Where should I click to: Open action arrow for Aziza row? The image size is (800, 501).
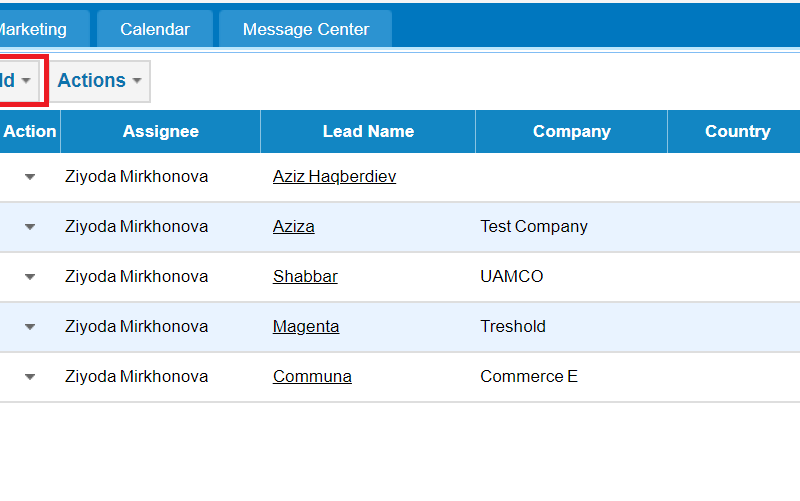pos(30,227)
